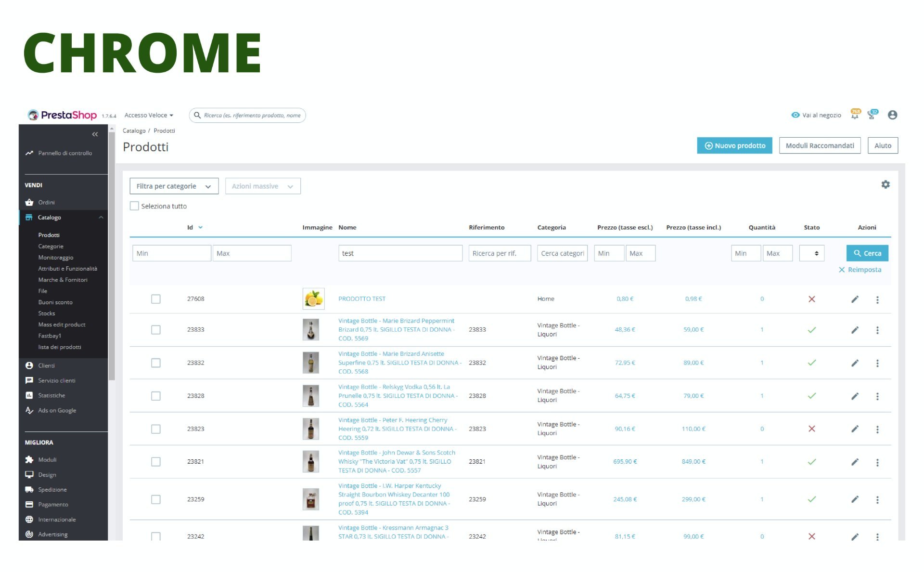Image resolution: width=924 pixels, height=572 pixels.
Task: Click the Nuovo prodotto button
Action: tap(734, 145)
